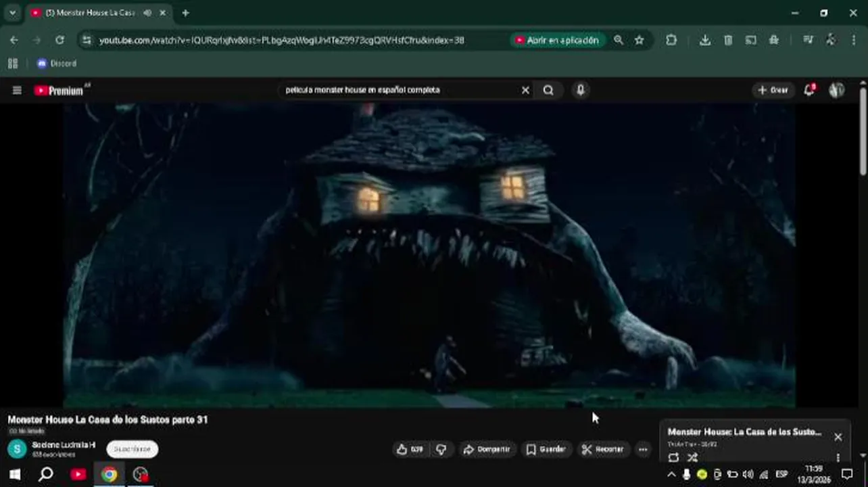
Task: Click channel name Soelene Ludmila H
Action: (64, 445)
